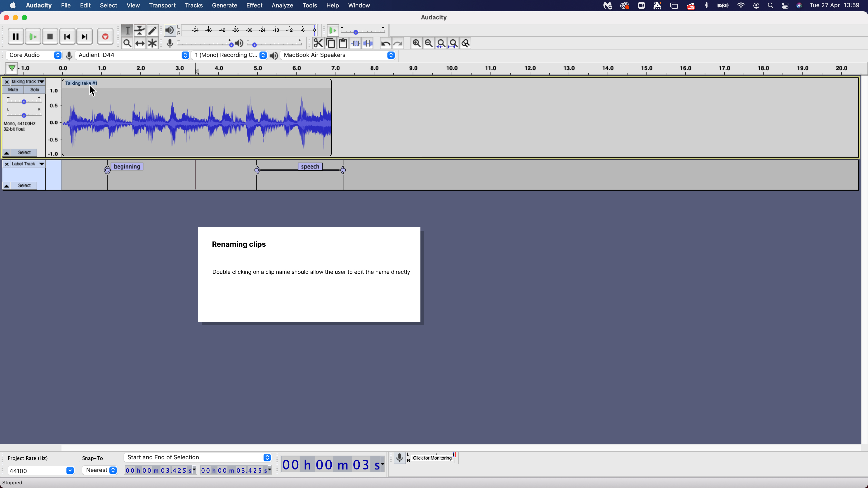This screenshot has height=488, width=868.
Task: Activate the Zoom tool
Action: [x=127, y=43]
